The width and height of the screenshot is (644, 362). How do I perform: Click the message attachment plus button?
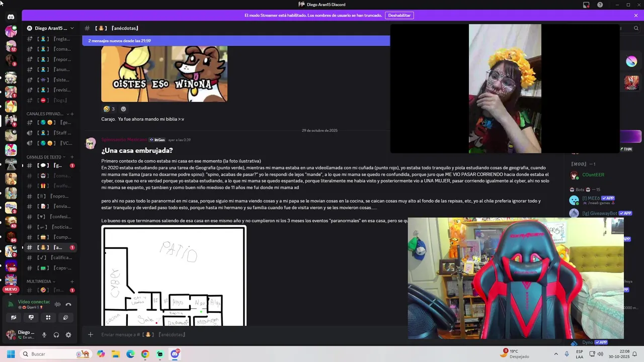click(x=91, y=334)
